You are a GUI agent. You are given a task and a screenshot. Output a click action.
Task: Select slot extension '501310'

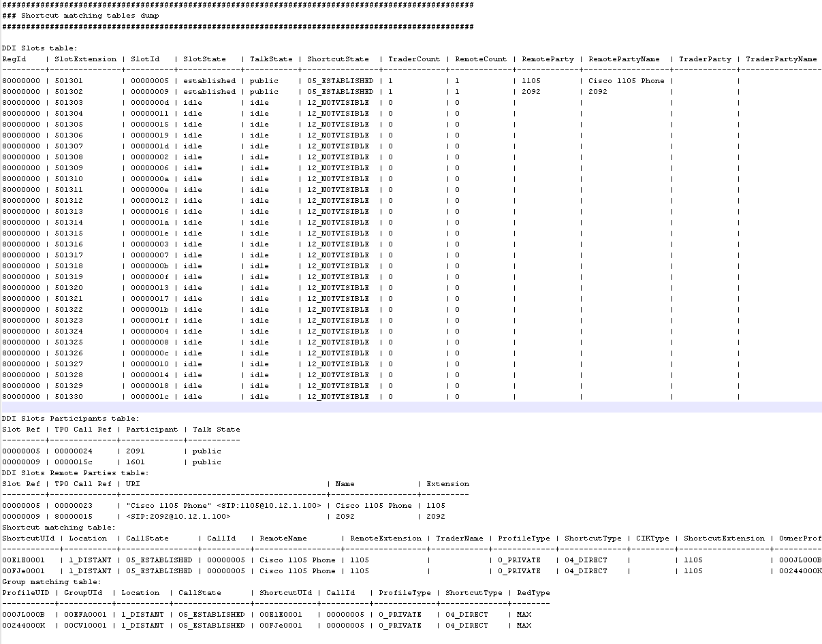coord(69,179)
